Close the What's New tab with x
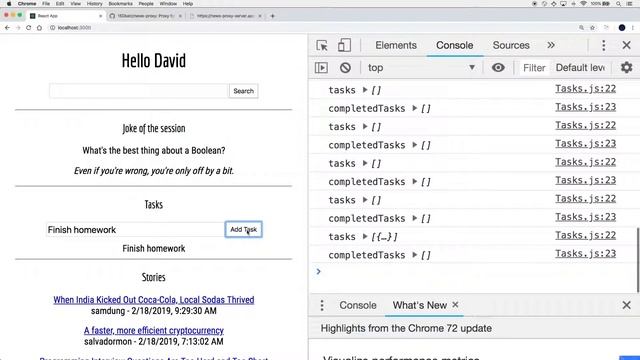Viewport: 640px width, 360px height. click(x=456, y=304)
